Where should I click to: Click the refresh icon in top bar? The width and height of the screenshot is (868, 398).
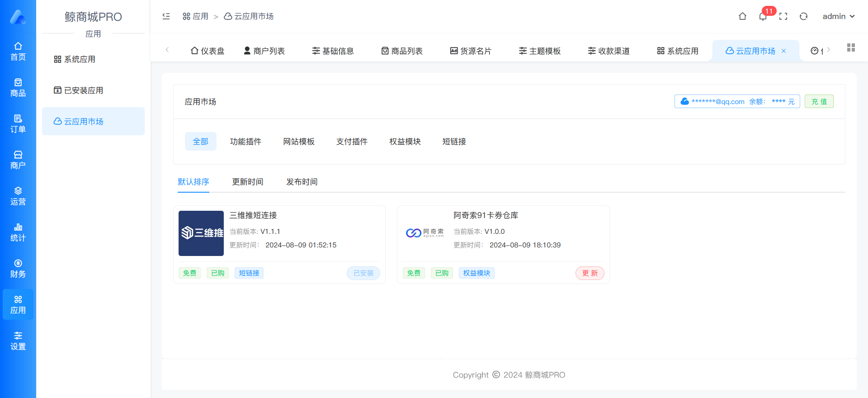803,16
